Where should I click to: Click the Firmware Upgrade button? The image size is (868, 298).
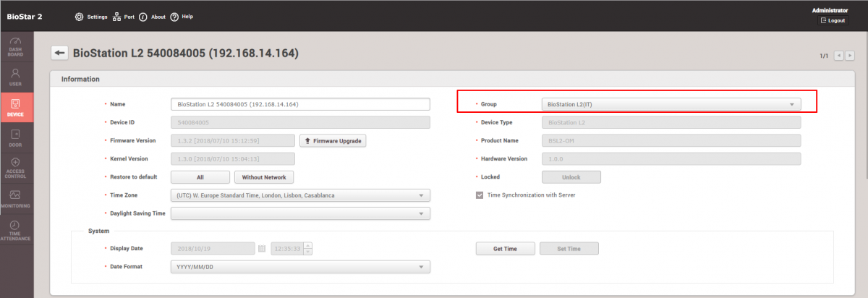tap(333, 140)
